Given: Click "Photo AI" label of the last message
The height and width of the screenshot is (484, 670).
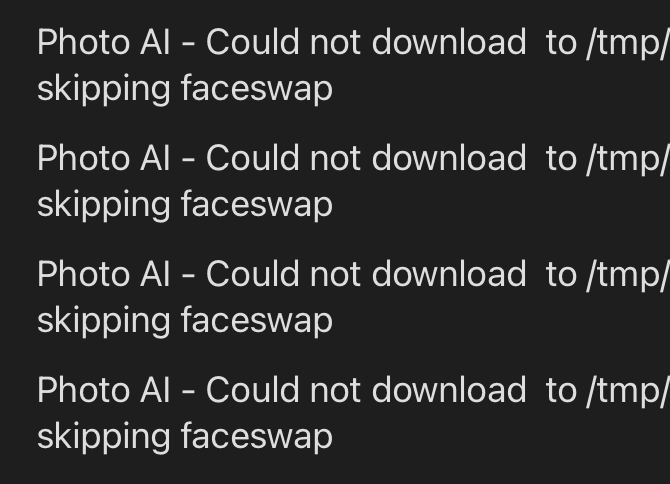Looking at the screenshot, I should (x=103, y=390).
